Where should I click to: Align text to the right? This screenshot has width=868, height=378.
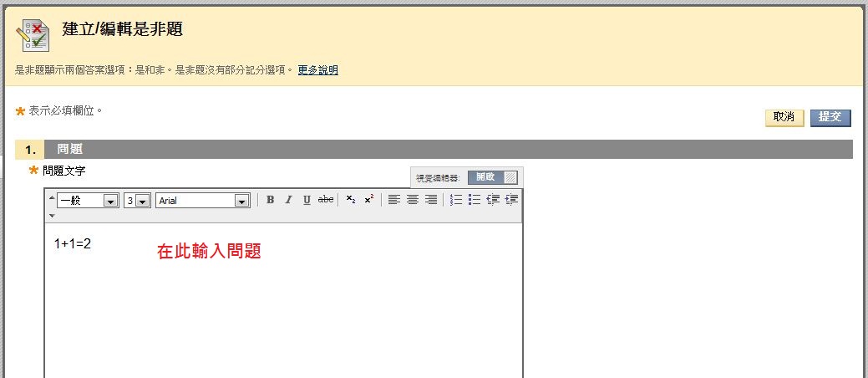431,200
